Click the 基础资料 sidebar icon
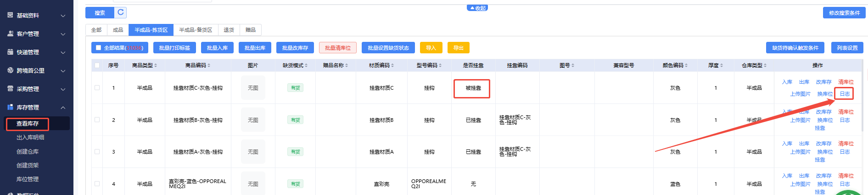This screenshot has height=195, width=868. [10, 15]
